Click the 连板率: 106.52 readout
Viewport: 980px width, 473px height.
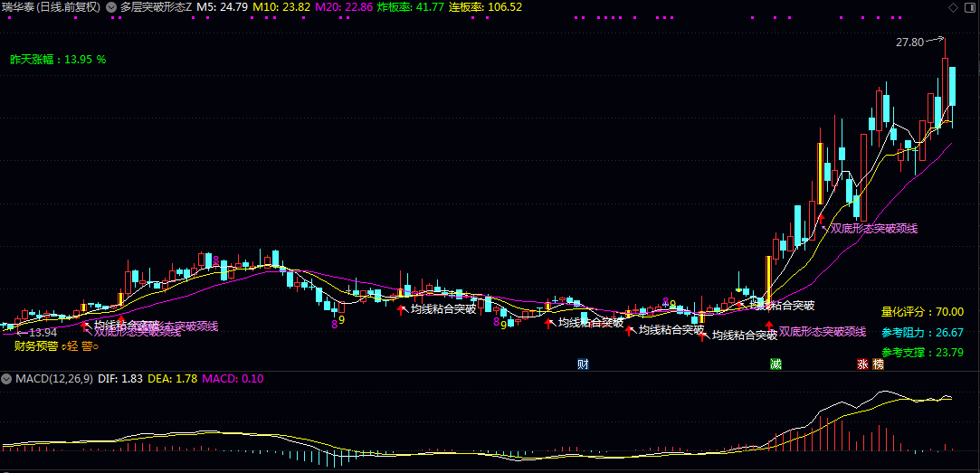(x=486, y=7)
